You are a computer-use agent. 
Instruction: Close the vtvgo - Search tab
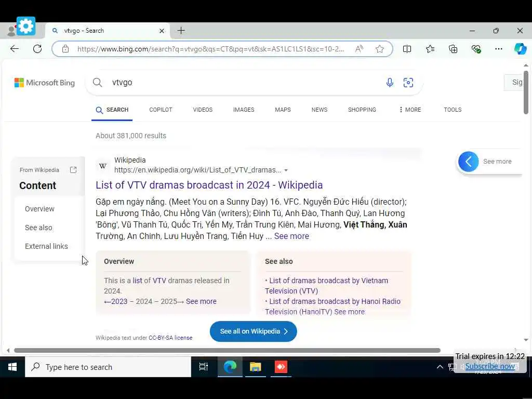162,31
